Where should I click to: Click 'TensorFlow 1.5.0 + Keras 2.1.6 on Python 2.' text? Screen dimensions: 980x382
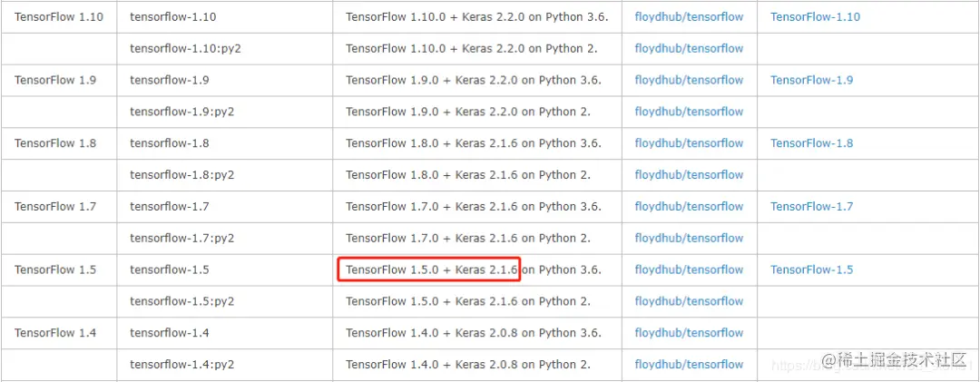click(x=468, y=300)
